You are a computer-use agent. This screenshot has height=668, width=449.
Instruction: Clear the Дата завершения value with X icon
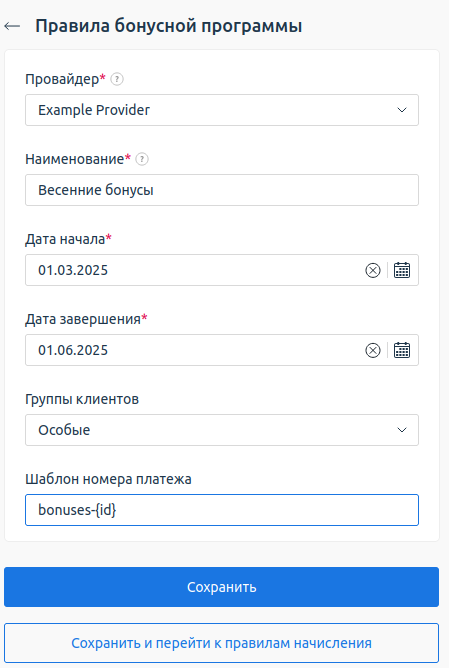click(373, 350)
